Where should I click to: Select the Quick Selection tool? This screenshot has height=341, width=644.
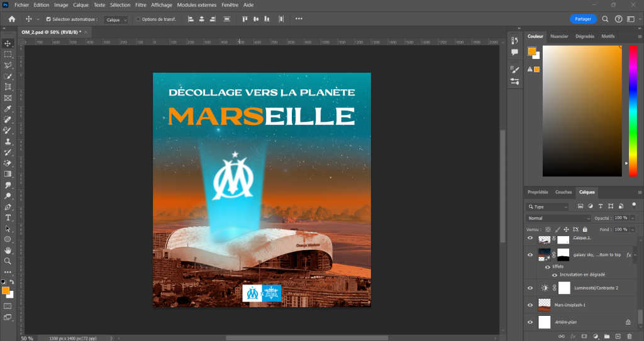tap(8, 77)
